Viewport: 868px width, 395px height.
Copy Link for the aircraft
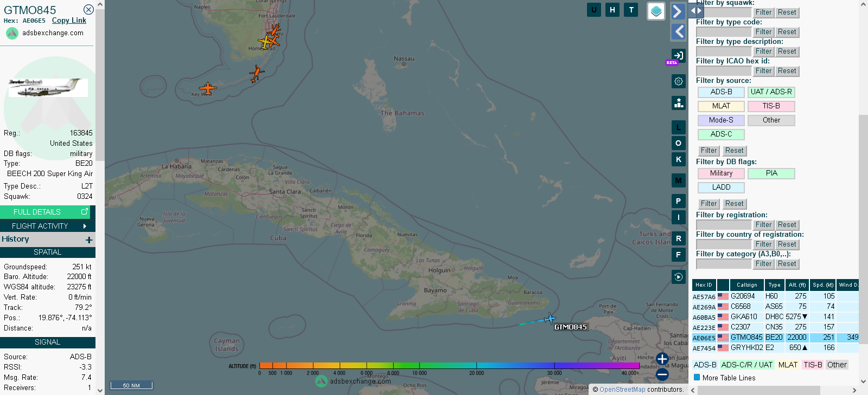tap(69, 21)
